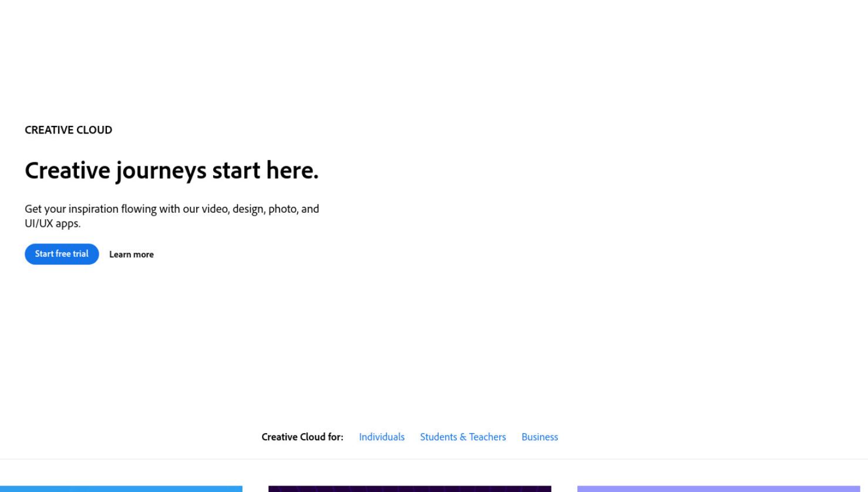Open Students & Teachers plans
This screenshot has height=492, width=868.
463,437
